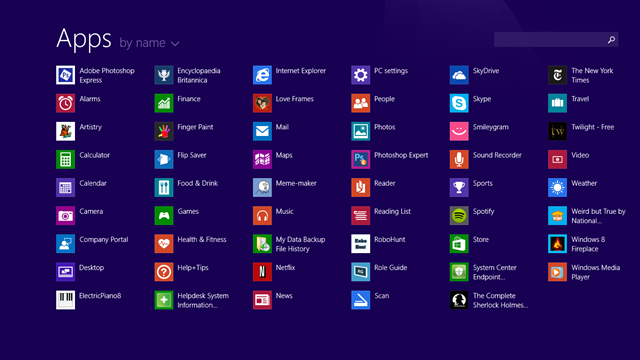Screen dimensions: 640x360
Task: Open the Encyclopaedia Britannica thistle icon
Action: pyautogui.click(x=164, y=75)
